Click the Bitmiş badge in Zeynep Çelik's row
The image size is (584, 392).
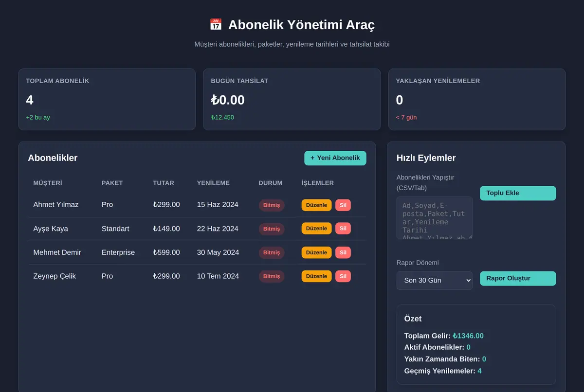272,276
